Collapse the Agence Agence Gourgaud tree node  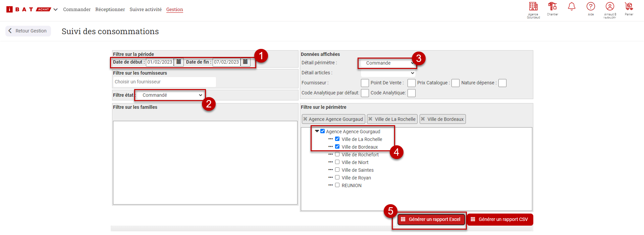[317, 131]
